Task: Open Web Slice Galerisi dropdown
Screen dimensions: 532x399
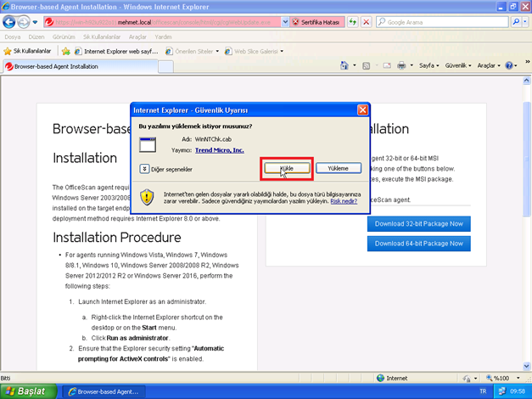Action: coord(254,51)
